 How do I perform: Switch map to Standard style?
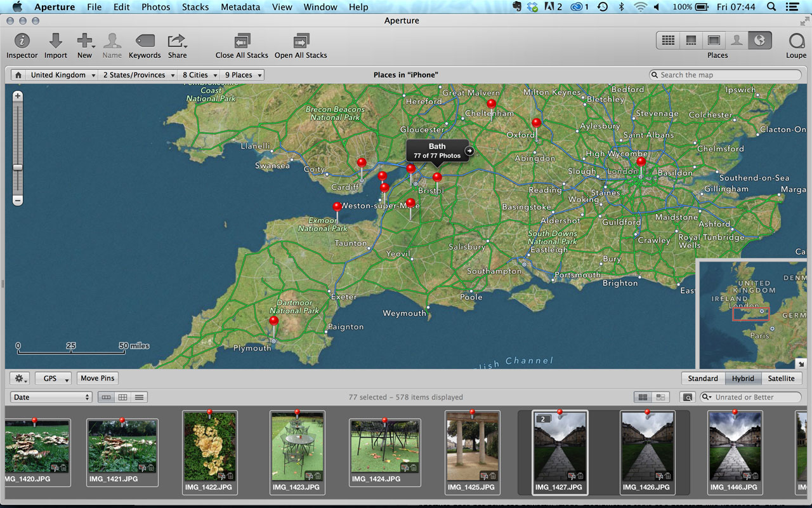(x=703, y=378)
